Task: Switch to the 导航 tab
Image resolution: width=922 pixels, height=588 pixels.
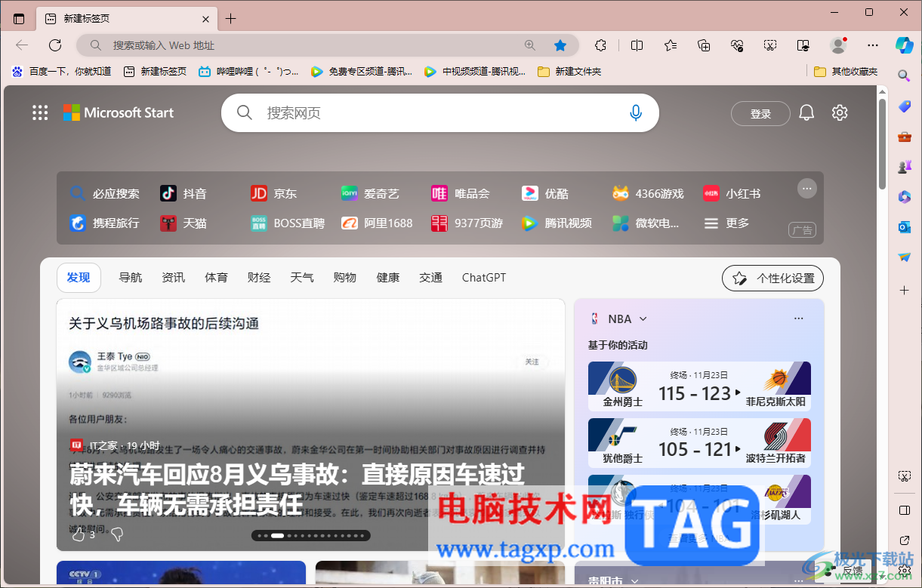Action: pyautogui.click(x=131, y=278)
